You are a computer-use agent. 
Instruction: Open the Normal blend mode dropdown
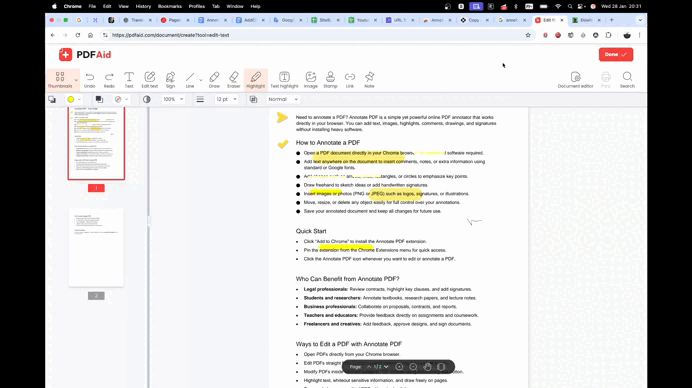tap(283, 99)
